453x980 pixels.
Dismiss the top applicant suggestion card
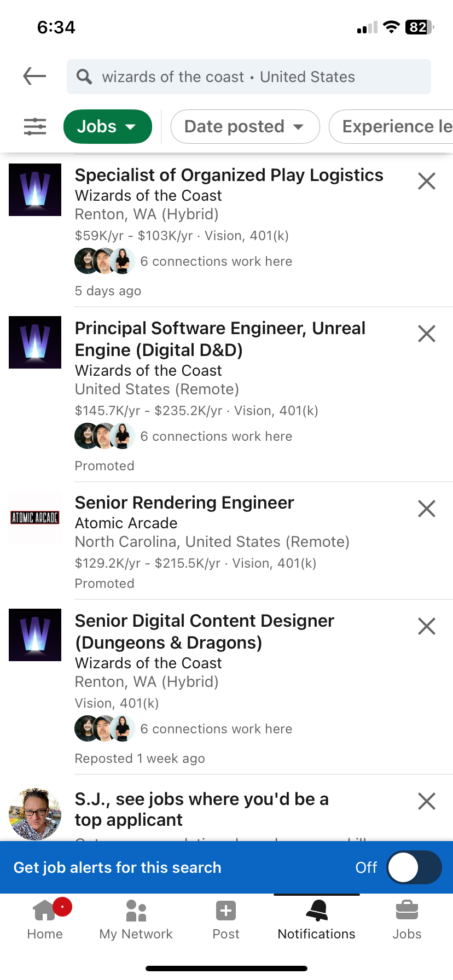click(x=426, y=801)
